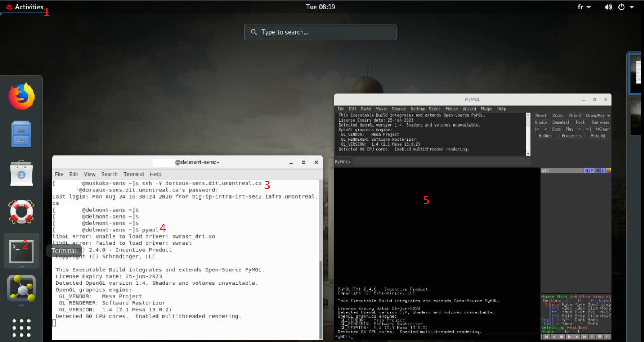Show all applications grid in the dock

click(21, 328)
